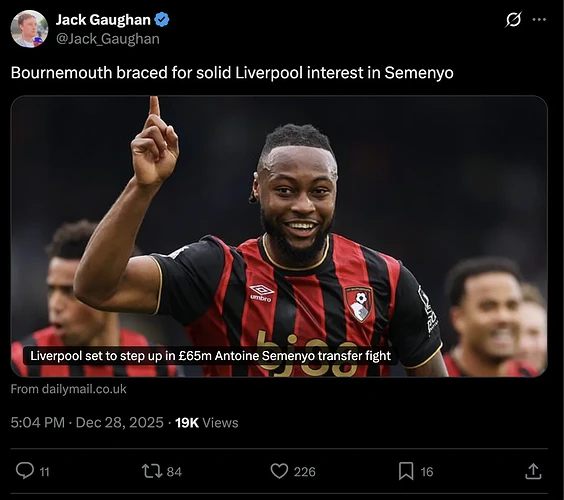Click the Liverpool £65m transfer fight headline

tap(210, 356)
